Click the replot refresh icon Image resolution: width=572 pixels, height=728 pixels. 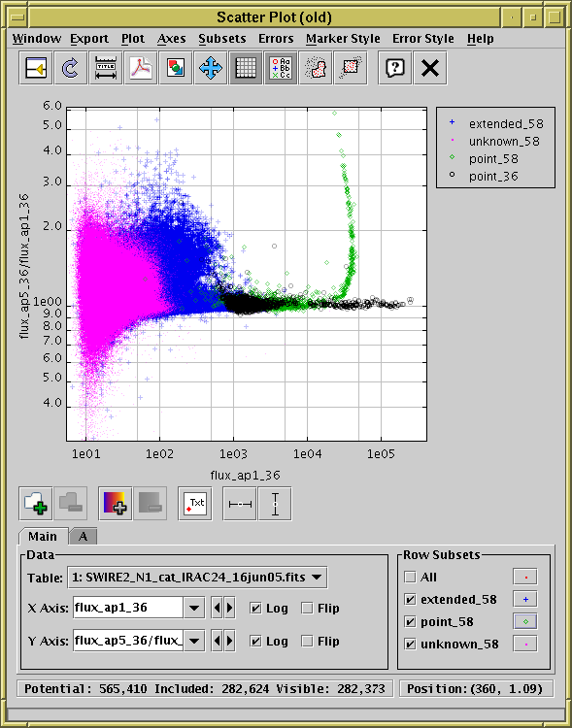[x=71, y=69]
